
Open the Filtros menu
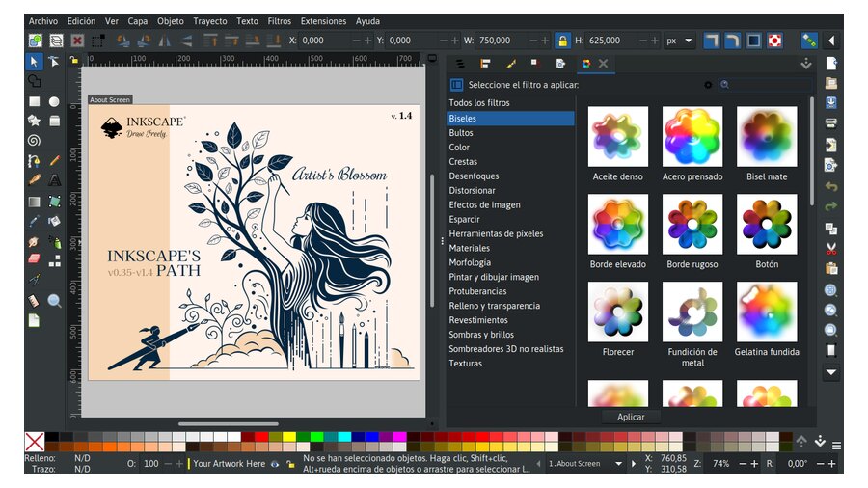[279, 21]
